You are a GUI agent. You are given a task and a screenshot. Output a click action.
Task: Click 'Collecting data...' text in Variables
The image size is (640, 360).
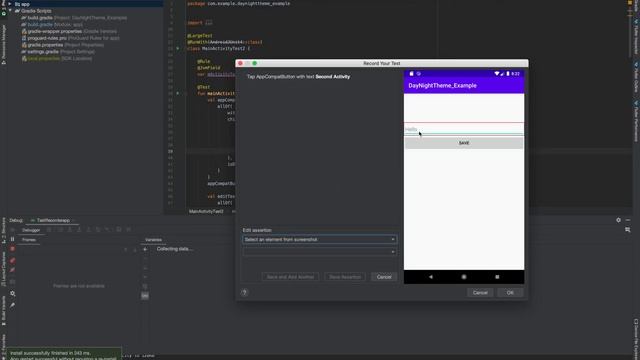point(175,249)
